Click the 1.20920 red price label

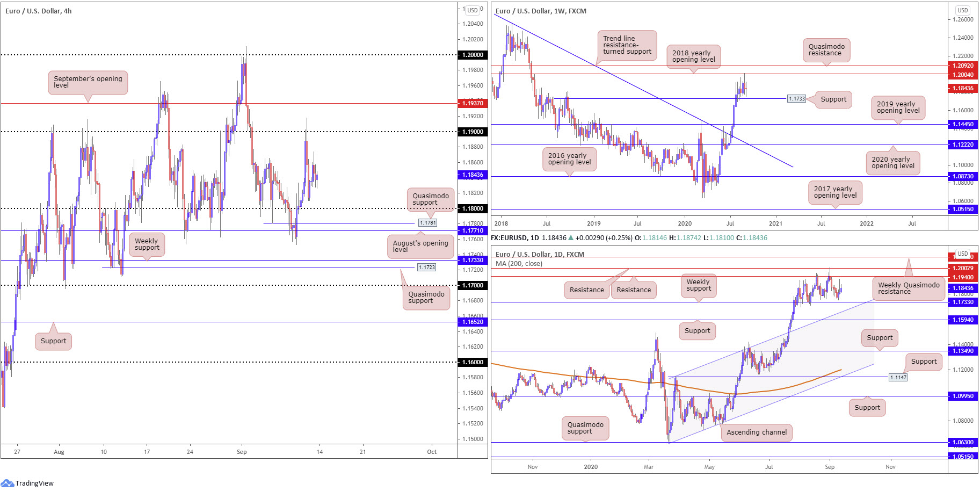coord(963,66)
